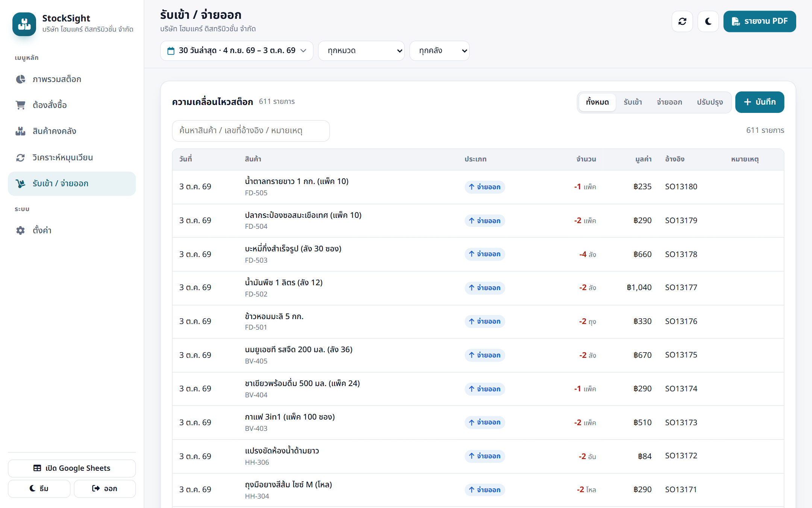Click the refresh data icon button

(x=682, y=21)
